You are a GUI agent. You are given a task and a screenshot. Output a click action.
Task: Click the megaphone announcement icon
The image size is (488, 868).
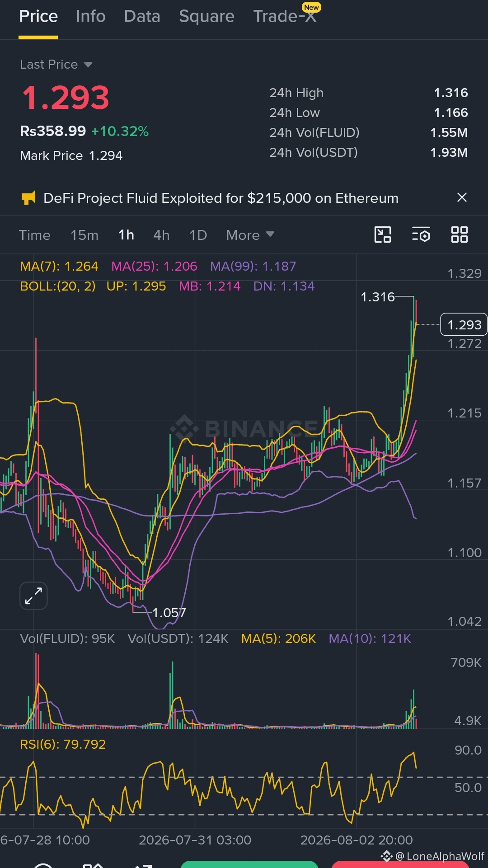pos(28,198)
